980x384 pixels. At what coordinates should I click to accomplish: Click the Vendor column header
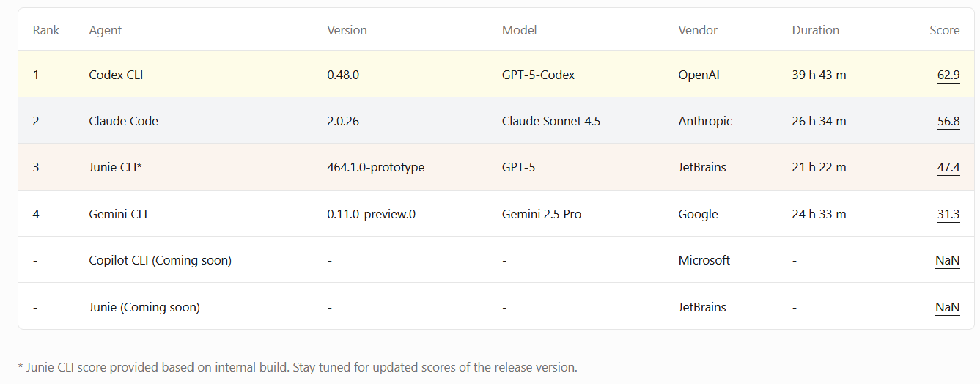[698, 30]
